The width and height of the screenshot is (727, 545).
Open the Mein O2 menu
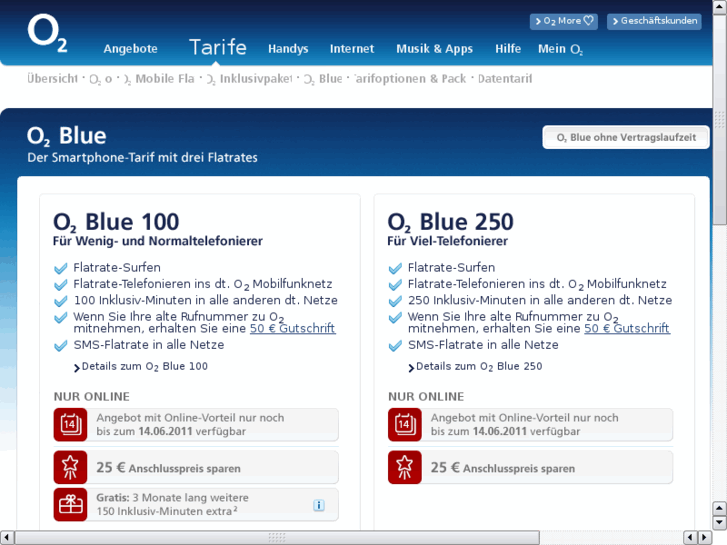560,49
